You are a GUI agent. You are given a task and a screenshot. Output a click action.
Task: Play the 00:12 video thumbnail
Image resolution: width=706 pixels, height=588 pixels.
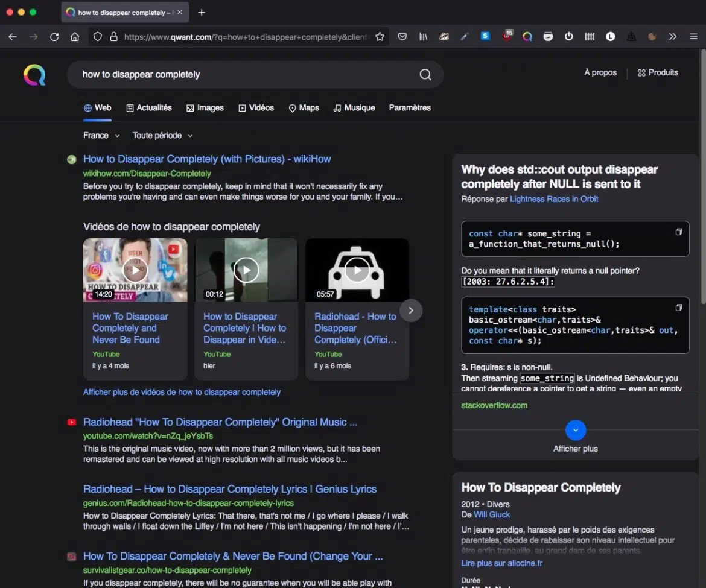pyautogui.click(x=246, y=270)
